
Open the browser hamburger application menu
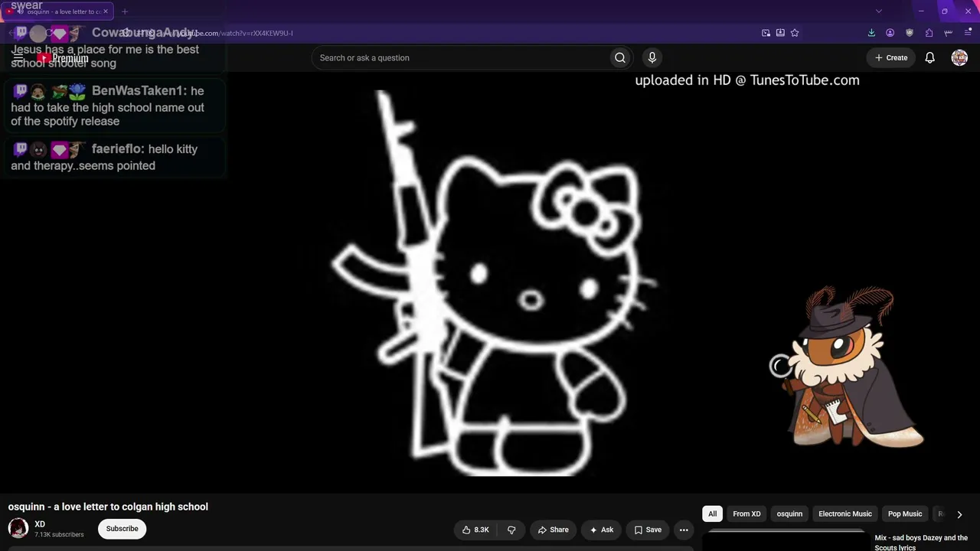968,33
